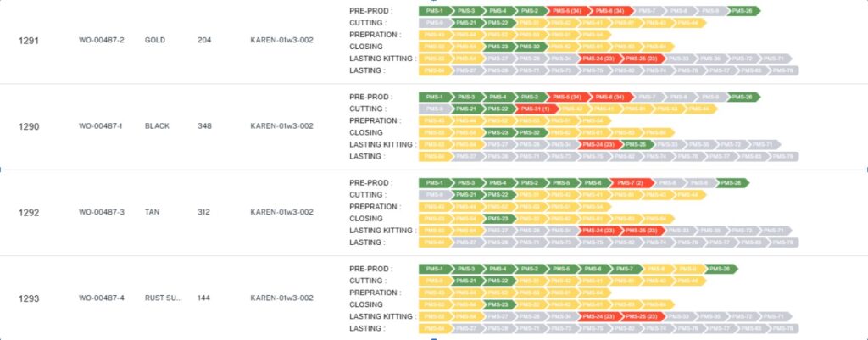Click quantity 348 in the BLACK row
The width and height of the screenshot is (868, 340).
point(204,126)
